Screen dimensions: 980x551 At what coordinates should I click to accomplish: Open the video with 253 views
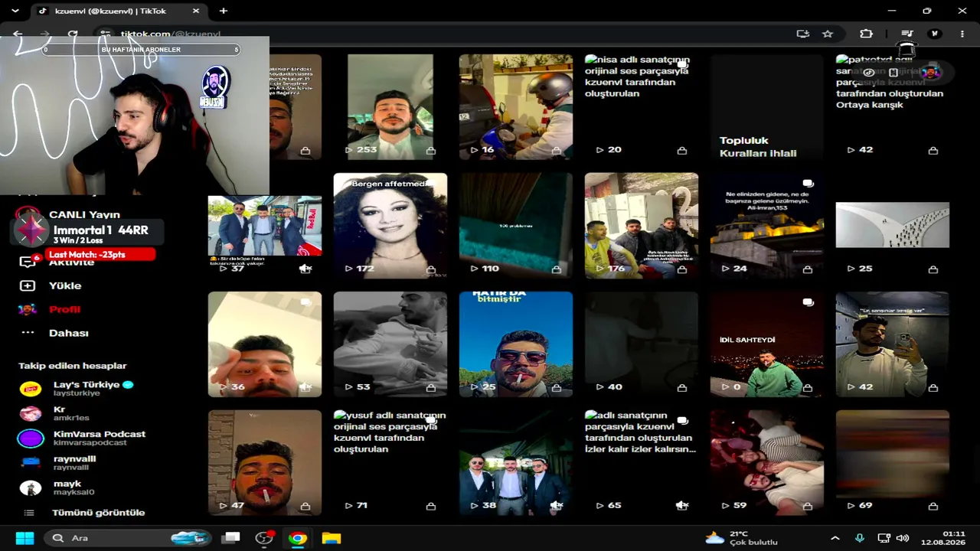390,107
